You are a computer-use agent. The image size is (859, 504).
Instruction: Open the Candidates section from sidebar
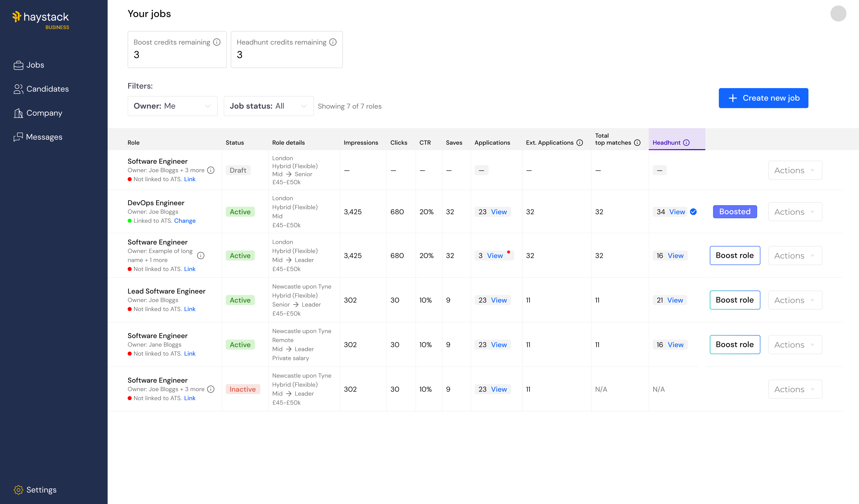(19, 89)
